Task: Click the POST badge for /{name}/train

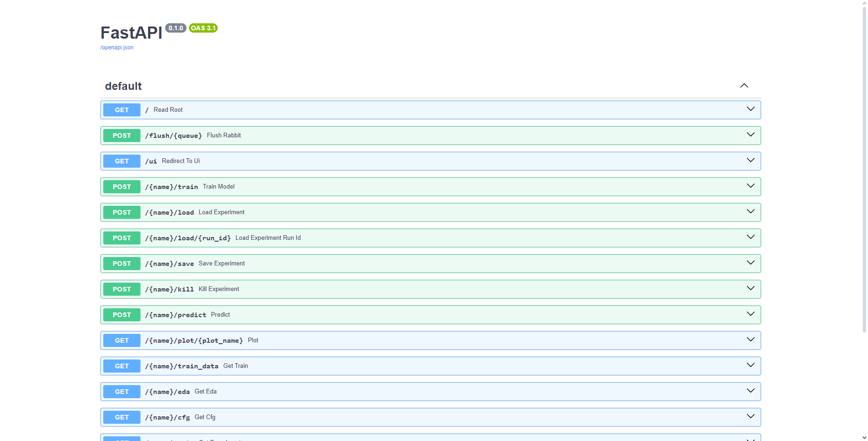Action: 122,187
